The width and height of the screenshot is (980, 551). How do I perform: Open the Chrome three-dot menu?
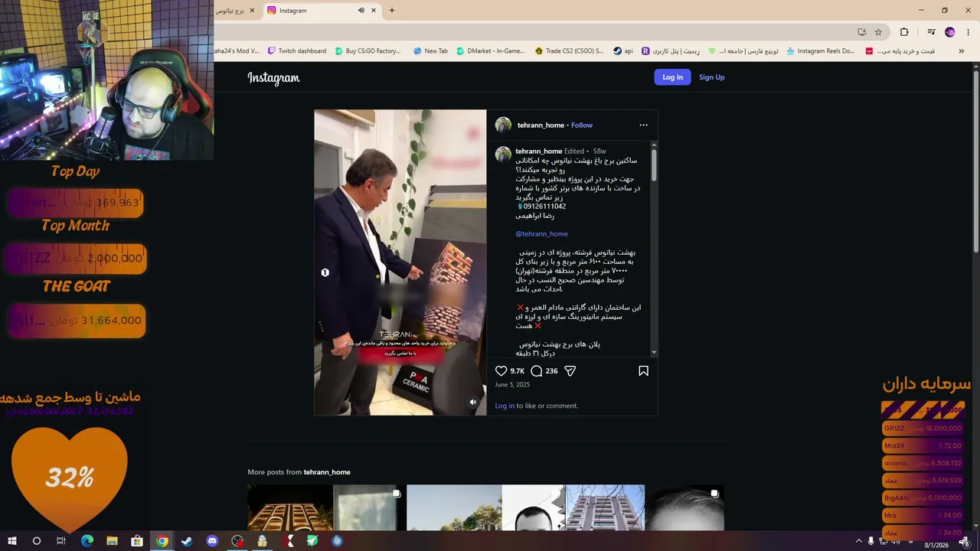pos(969,32)
